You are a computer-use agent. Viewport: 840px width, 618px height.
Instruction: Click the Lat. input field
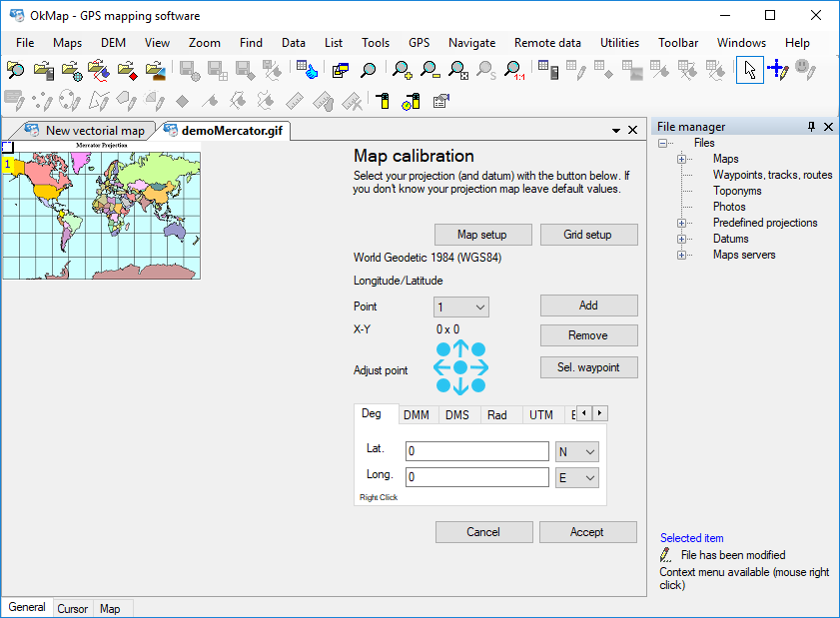pyautogui.click(x=476, y=451)
